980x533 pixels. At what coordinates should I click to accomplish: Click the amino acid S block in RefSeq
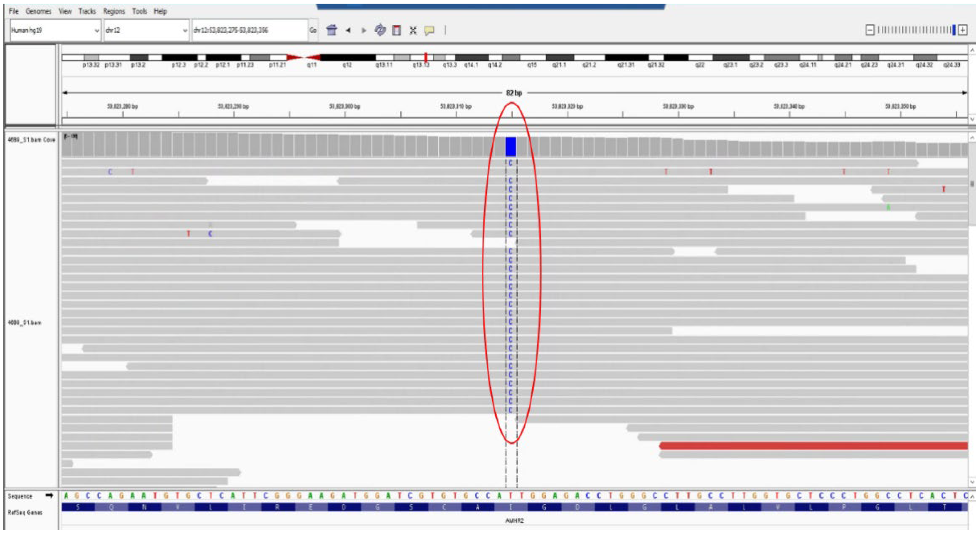[78, 507]
